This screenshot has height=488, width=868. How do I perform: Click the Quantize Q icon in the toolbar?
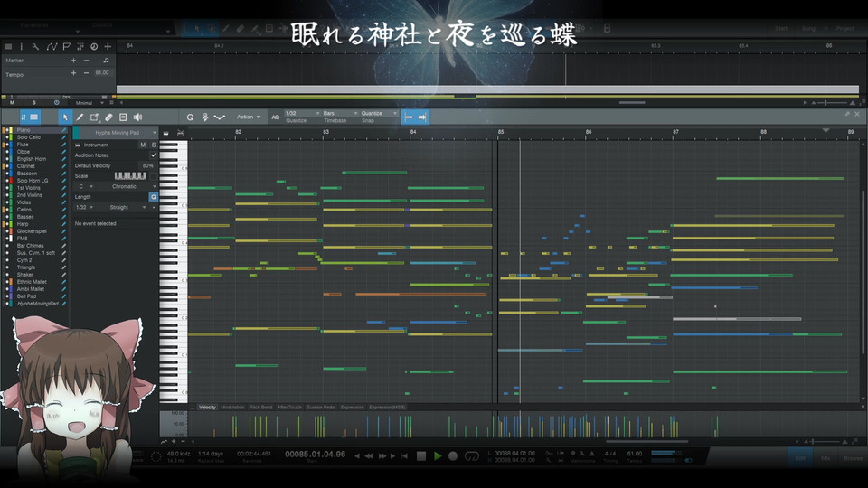(190, 117)
